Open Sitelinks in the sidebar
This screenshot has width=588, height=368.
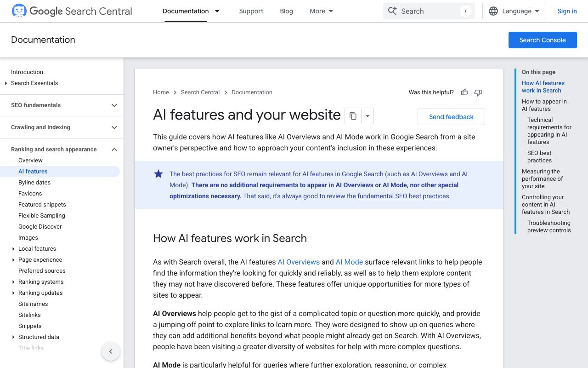click(x=29, y=315)
